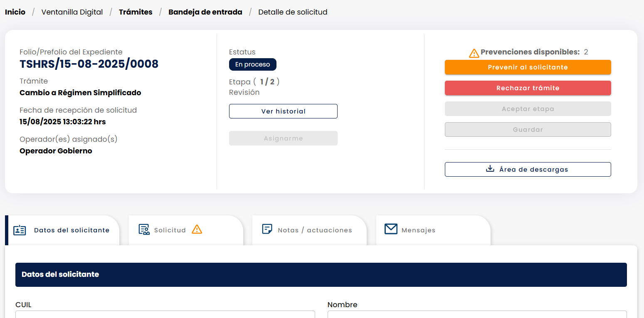Click the Folio/Prefolio del Expediente label

pos(71,52)
